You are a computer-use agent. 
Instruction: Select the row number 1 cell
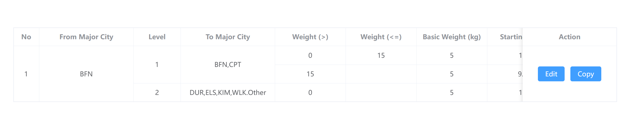pos(26,74)
